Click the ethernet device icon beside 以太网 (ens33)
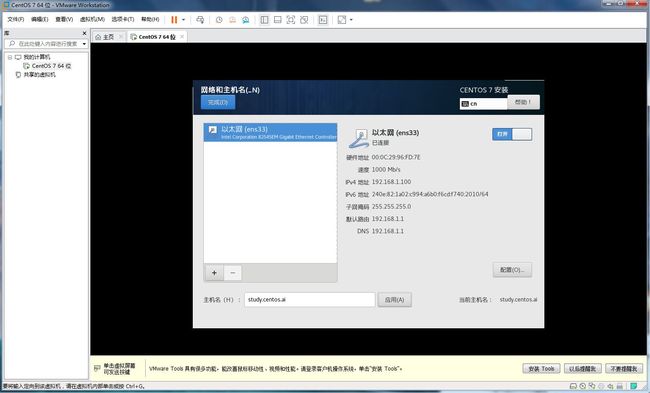 [x=358, y=138]
